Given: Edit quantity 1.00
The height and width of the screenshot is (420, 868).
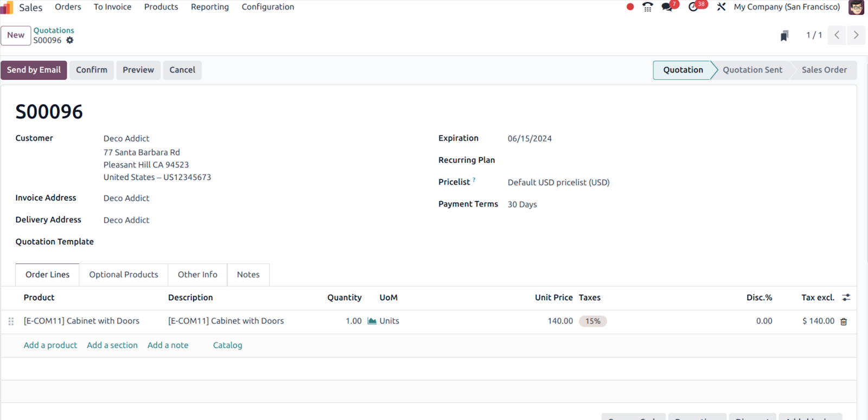Looking at the screenshot, I should click(x=354, y=321).
